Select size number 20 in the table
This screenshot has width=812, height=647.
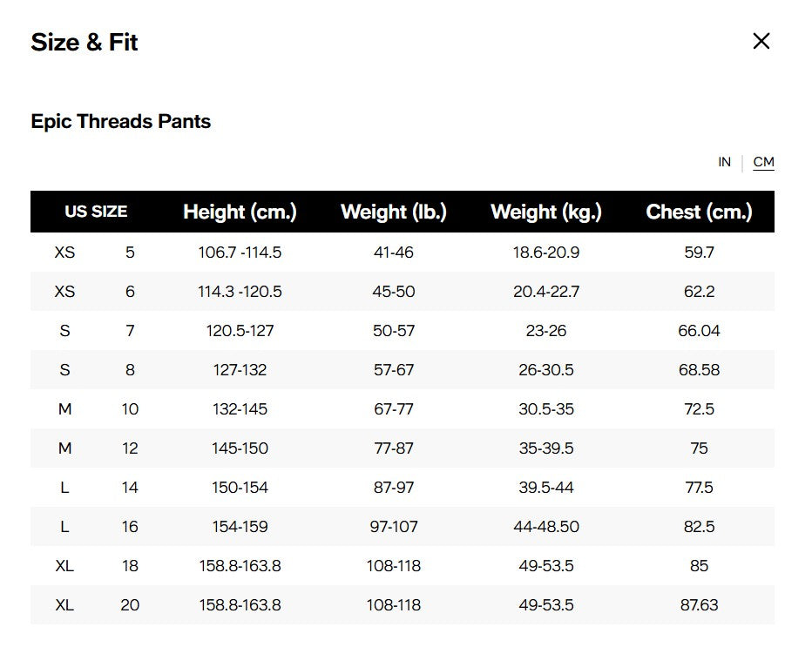[x=130, y=605]
